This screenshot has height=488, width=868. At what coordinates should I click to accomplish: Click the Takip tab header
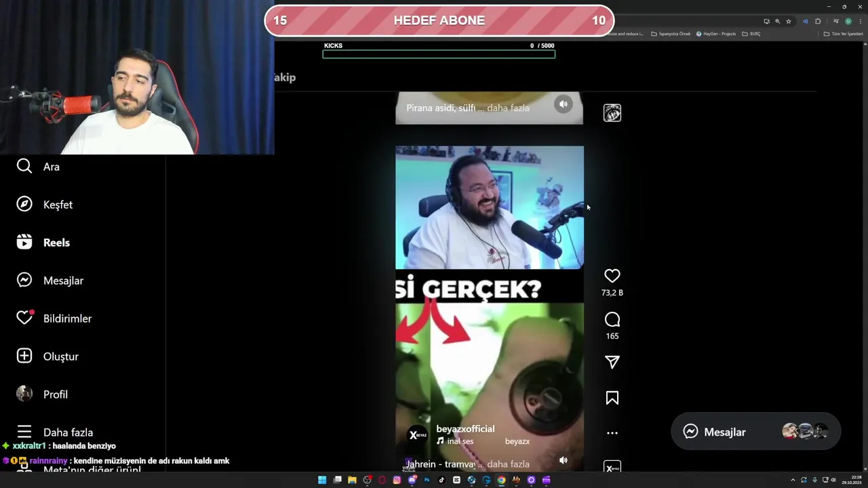[285, 77]
